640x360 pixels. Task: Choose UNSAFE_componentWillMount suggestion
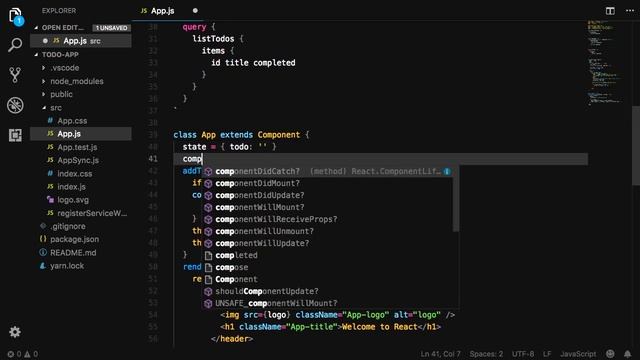[327, 303]
